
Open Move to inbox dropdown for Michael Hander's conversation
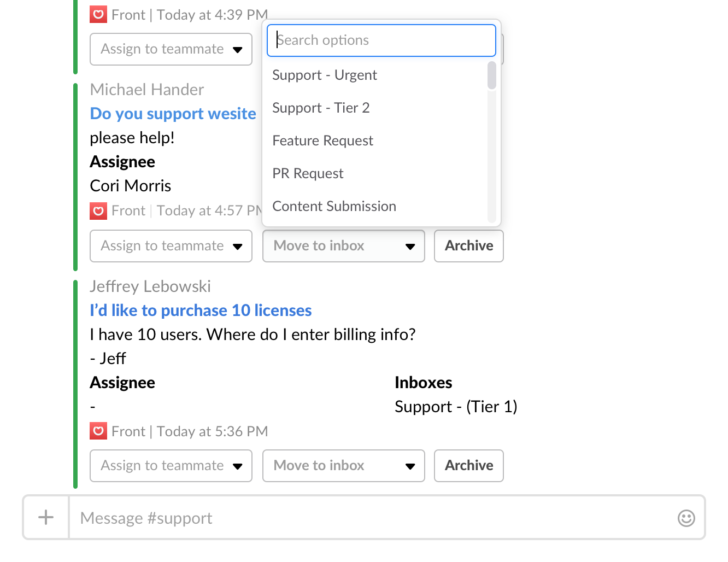point(343,246)
